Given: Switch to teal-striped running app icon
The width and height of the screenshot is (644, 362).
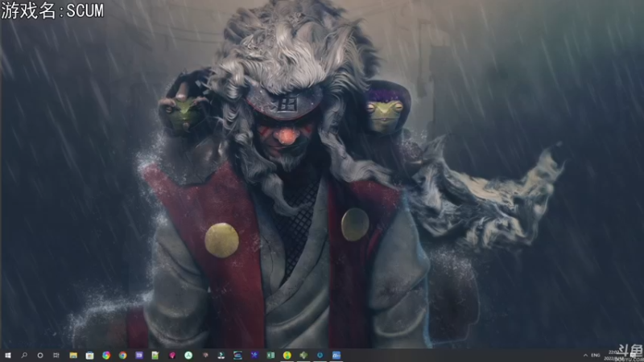Looking at the screenshot, I should (237, 356).
